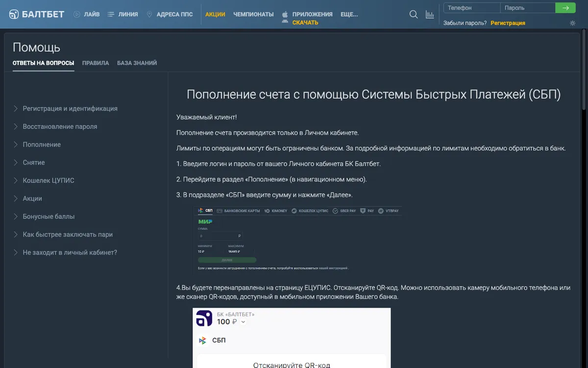
Task: Expand the Еще... menu
Action: click(349, 14)
